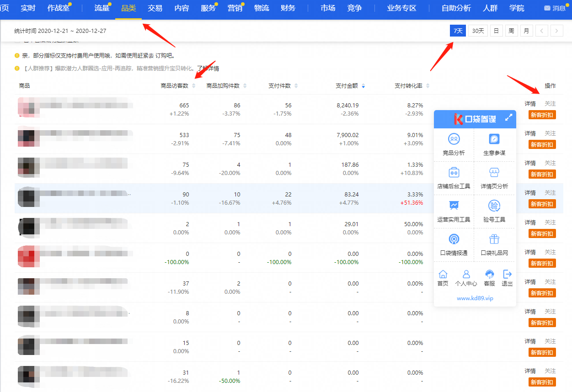Image resolution: width=572 pixels, height=392 pixels.
Task: Open the 物流 tab
Action: click(262, 8)
